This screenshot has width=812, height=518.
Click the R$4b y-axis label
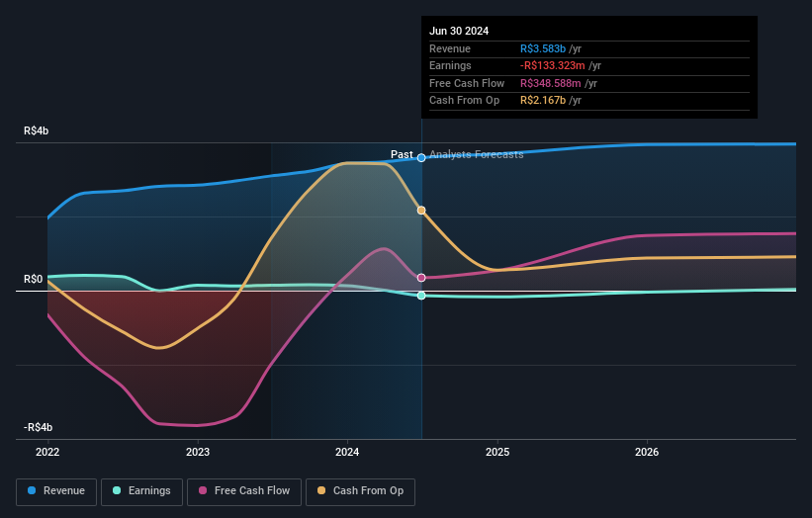click(37, 130)
